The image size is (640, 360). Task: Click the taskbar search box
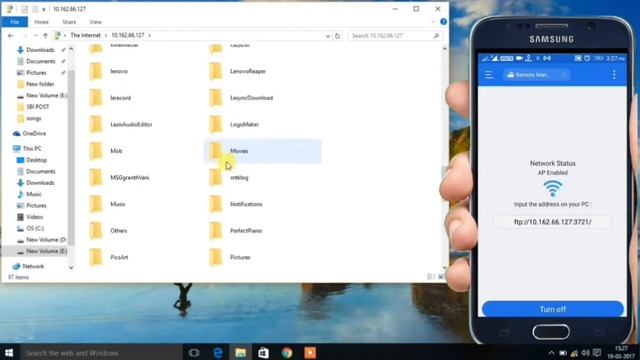tap(101, 353)
